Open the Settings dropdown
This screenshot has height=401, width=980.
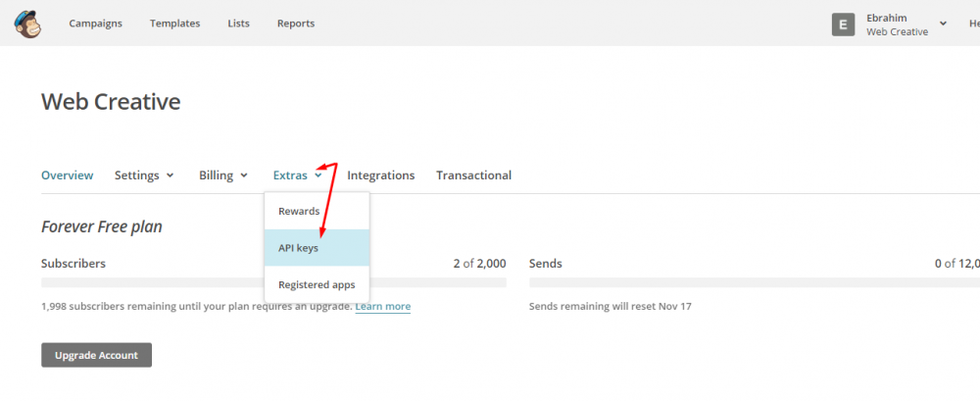tap(144, 175)
